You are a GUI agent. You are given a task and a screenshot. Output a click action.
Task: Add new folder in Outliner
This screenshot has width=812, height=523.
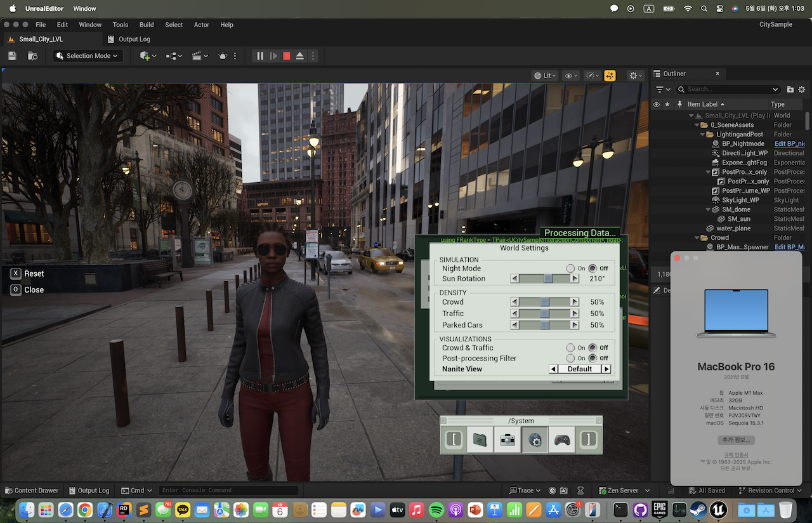click(790, 89)
